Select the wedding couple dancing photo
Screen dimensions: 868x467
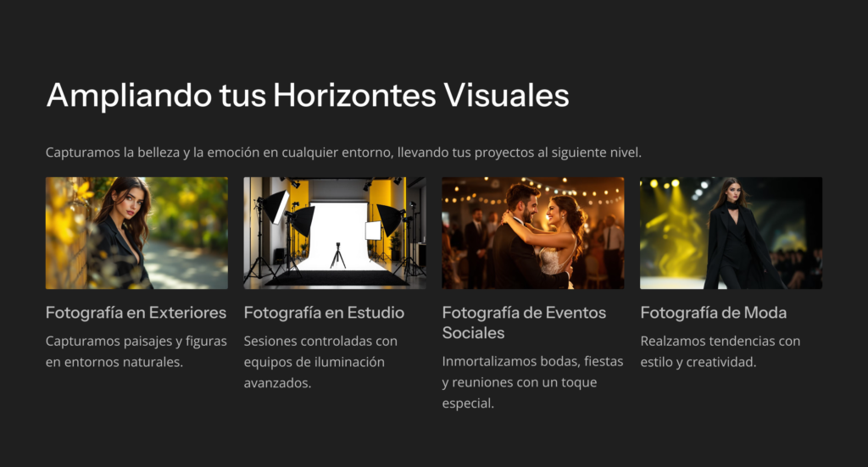coord(533,233)
